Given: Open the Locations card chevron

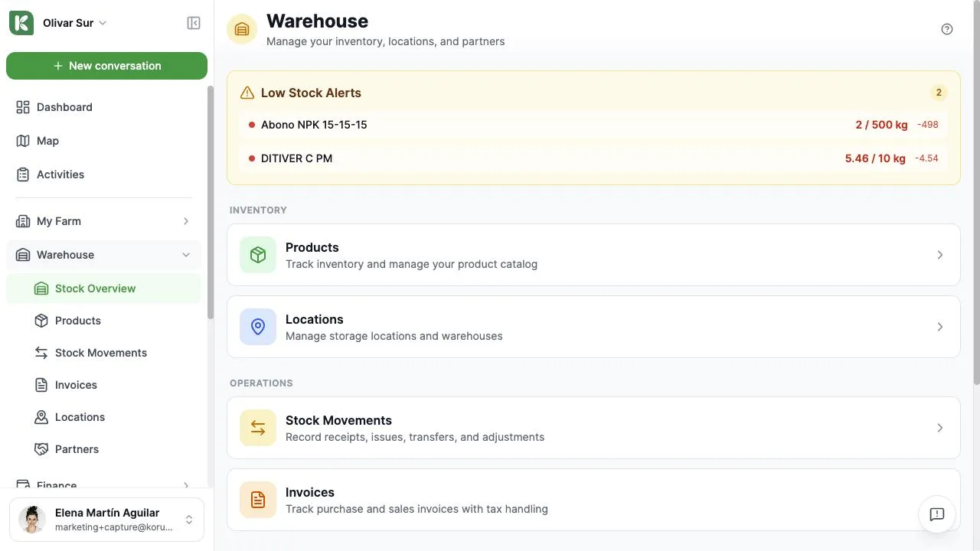Looking at the screenshot, I should pyautogui.click(x=940, y=327).
